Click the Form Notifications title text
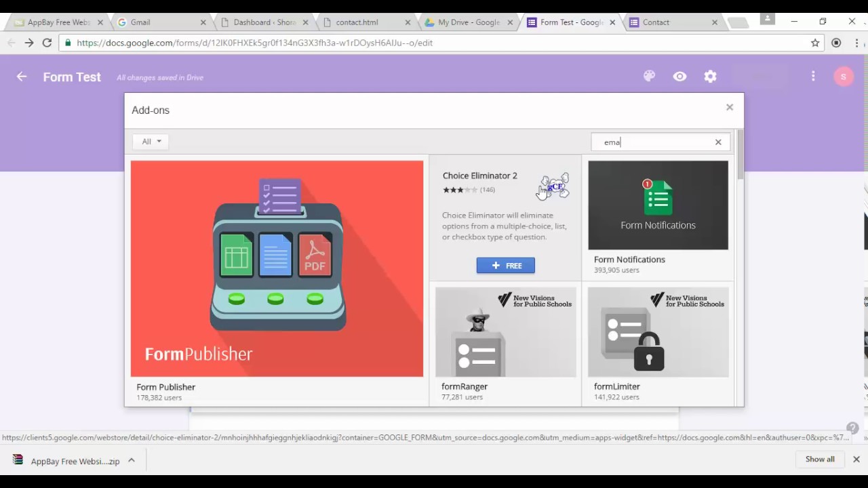The image size is (868, 488). coord(629,260)
